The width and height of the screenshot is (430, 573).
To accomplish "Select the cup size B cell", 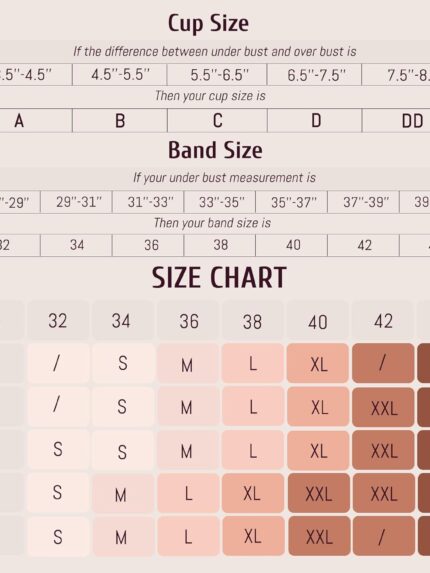I will 120,120.
